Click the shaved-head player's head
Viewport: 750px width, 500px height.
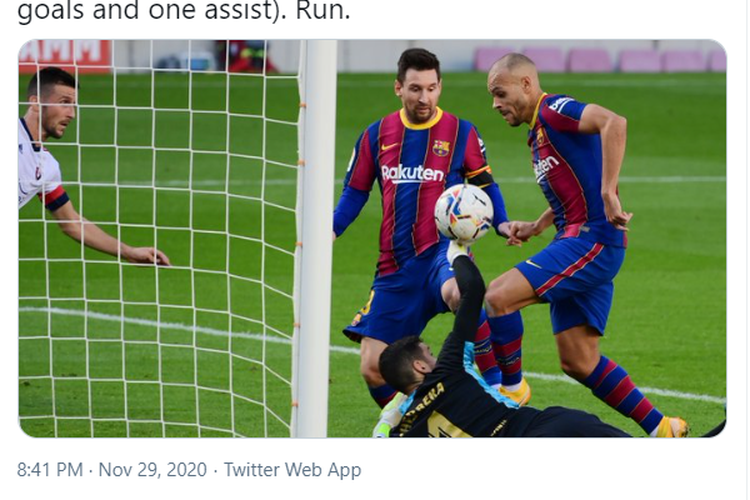pyautogui.click(x=514, y=89)
